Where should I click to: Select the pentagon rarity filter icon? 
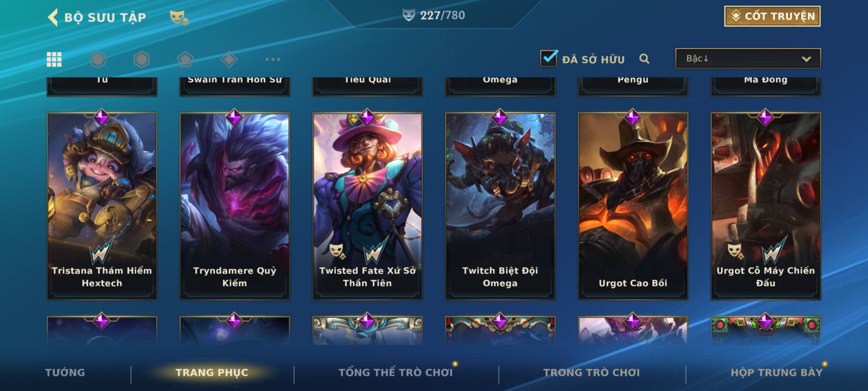pos(185,59)
